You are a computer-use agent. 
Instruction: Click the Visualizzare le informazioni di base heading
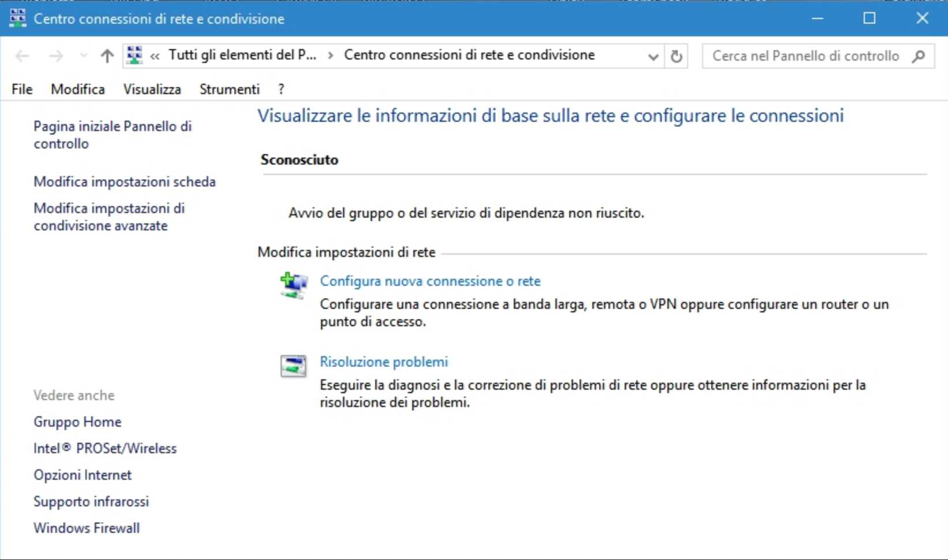click(x=551, y=116)
